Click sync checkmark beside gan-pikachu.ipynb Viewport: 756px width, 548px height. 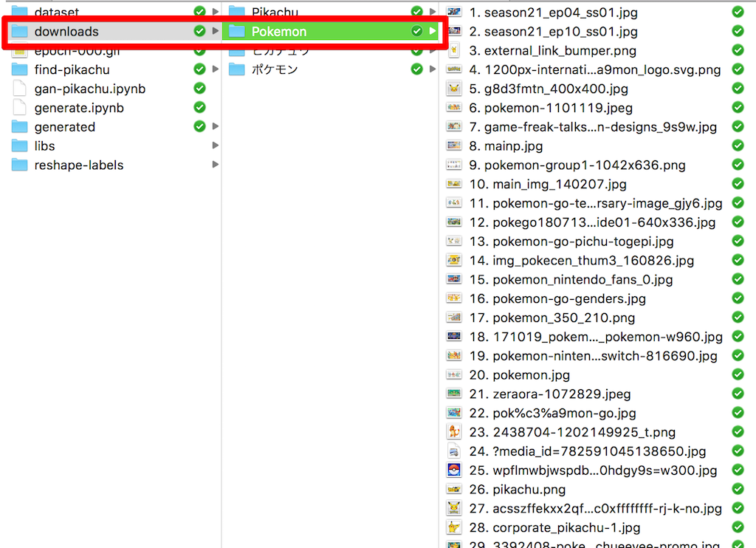coord(199,89)
